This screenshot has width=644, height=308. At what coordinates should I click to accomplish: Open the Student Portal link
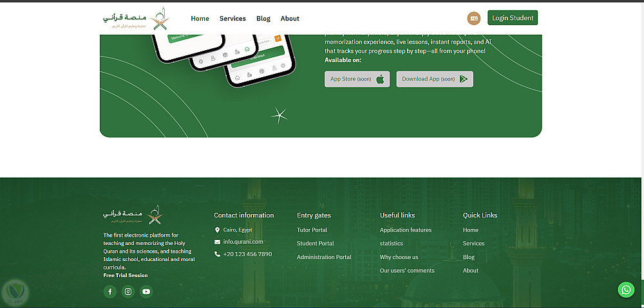click(316, 244)
